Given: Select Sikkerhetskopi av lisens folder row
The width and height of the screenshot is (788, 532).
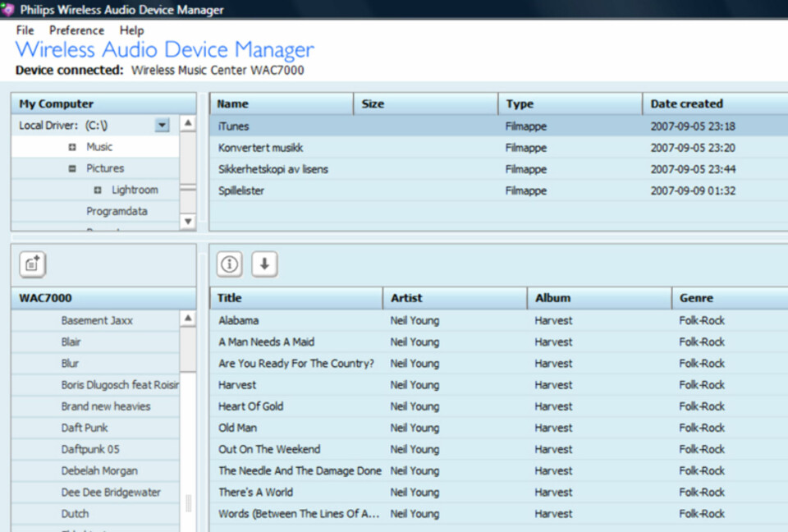Looking at the screenshot, I should tap(498, 169).
